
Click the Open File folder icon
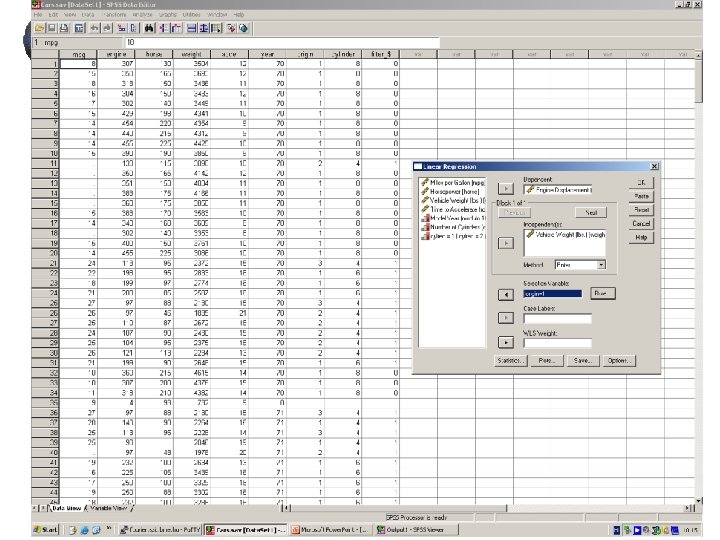click(x=39, y=28)
